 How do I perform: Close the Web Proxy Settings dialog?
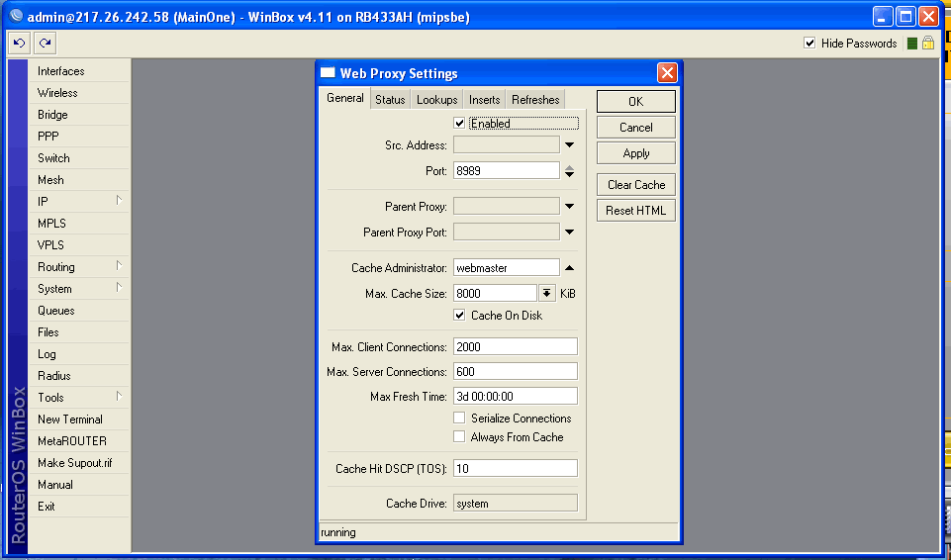coord(667,73)
